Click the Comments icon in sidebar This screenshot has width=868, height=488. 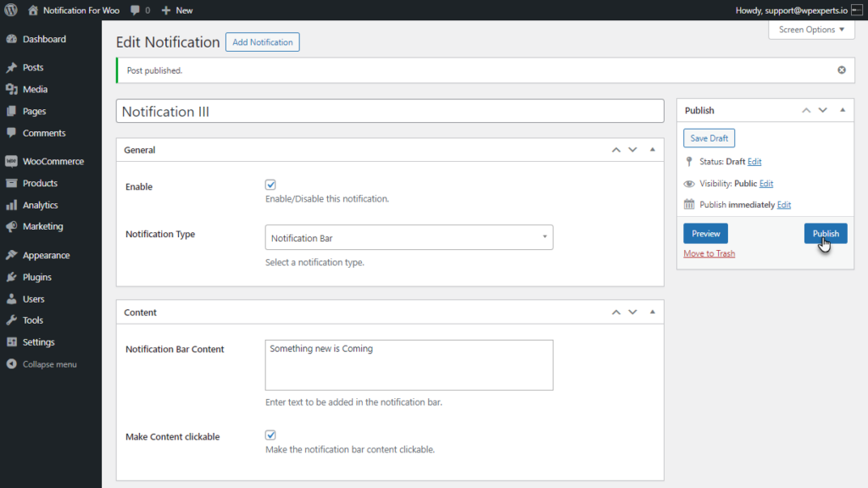click(11, 133)
